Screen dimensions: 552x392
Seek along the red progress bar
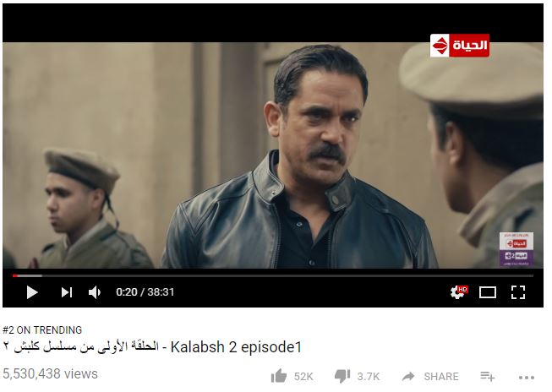coord(273,276)
